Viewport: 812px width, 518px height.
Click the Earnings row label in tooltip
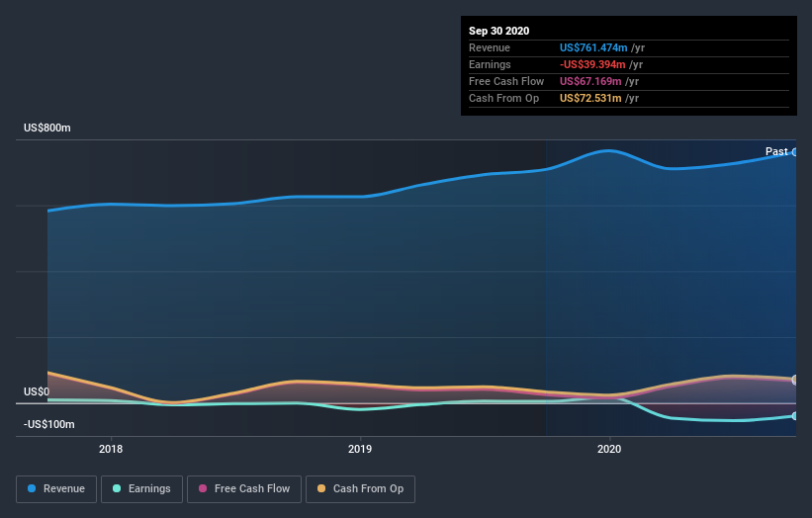[490, 64]
